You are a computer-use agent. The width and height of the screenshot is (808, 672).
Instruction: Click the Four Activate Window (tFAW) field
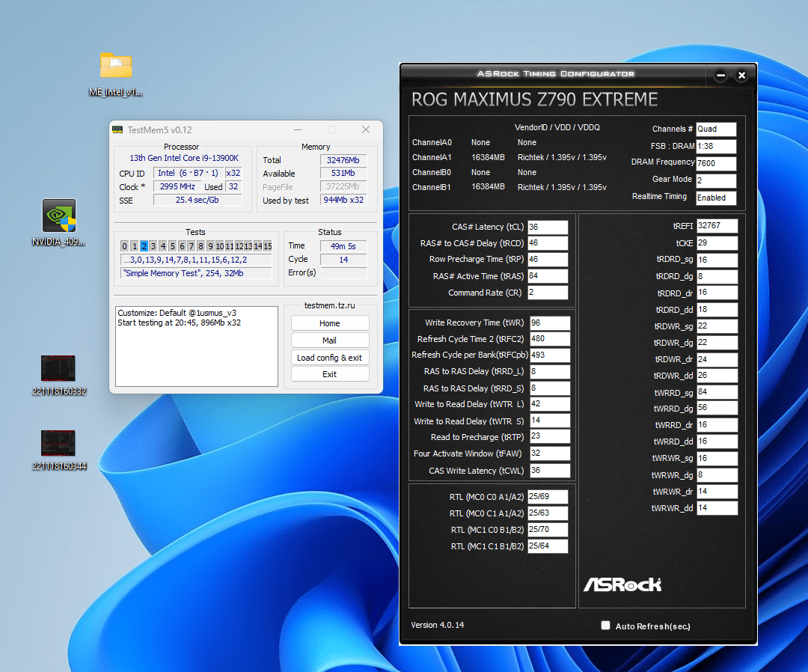551,453
